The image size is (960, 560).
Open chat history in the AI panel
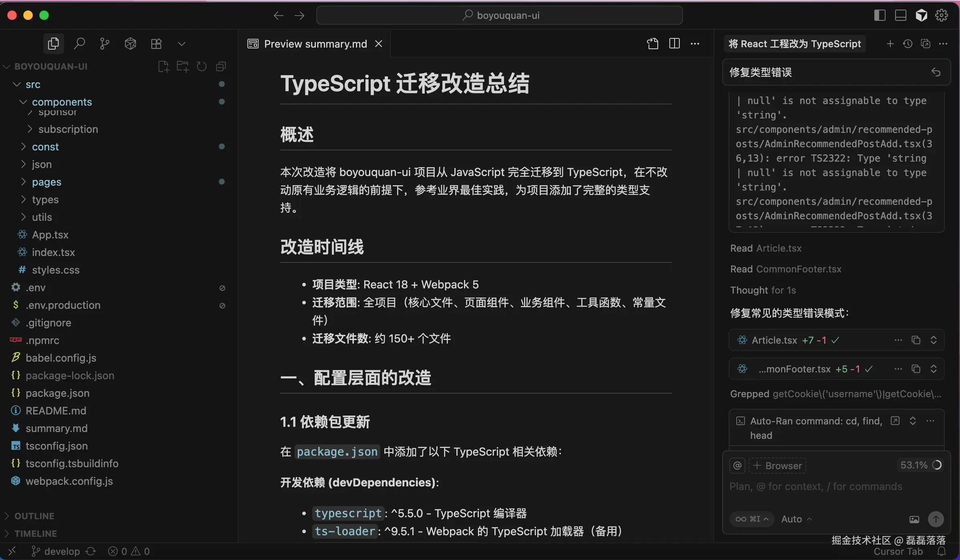tap(908, 44)
